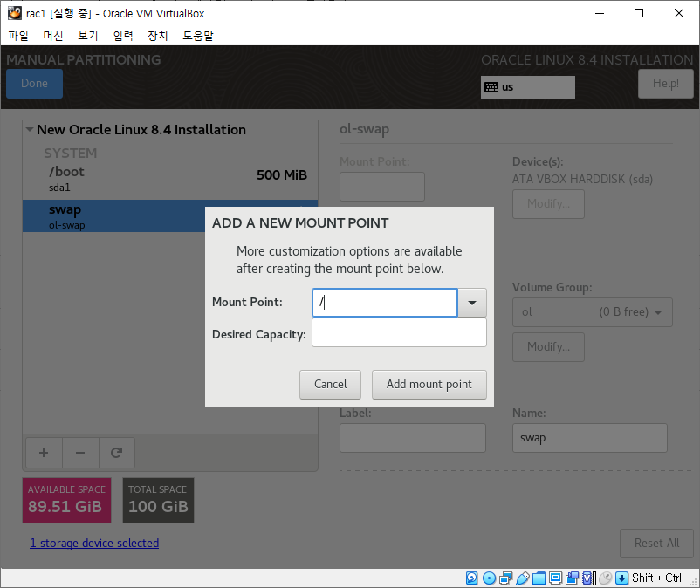Open the 도움말 menu
This screenshot has height=588, width=700.
point(198,36)
